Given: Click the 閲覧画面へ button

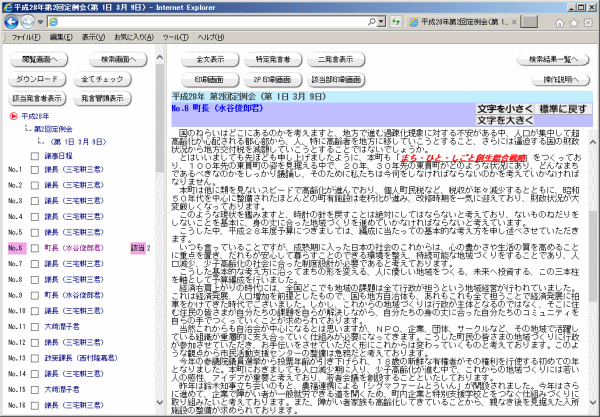Looking at the screenshot, I should point(39,59).
